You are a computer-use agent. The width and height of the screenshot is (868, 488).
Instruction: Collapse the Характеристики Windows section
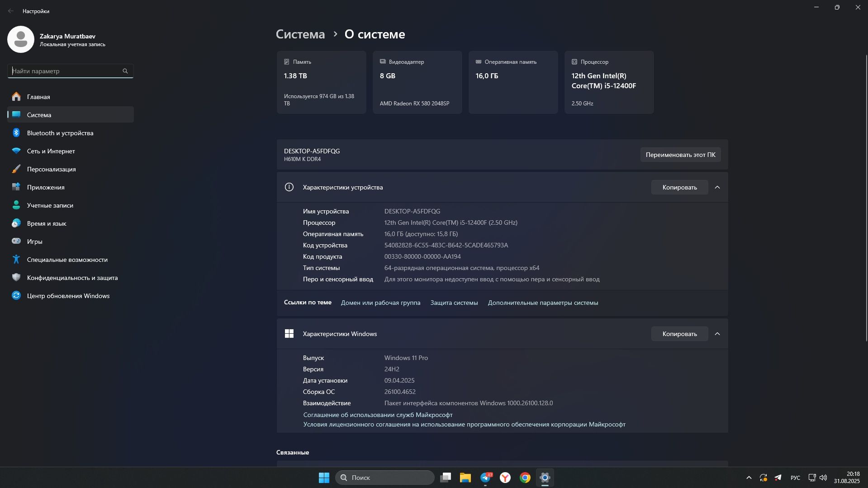(717, 334)
